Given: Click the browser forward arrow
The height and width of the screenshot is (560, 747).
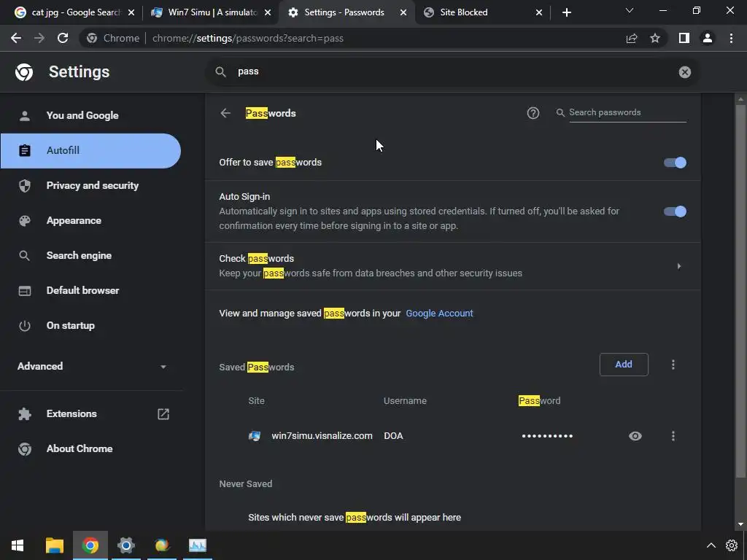Looking at the screenshot, I should [x=39, y=38].
